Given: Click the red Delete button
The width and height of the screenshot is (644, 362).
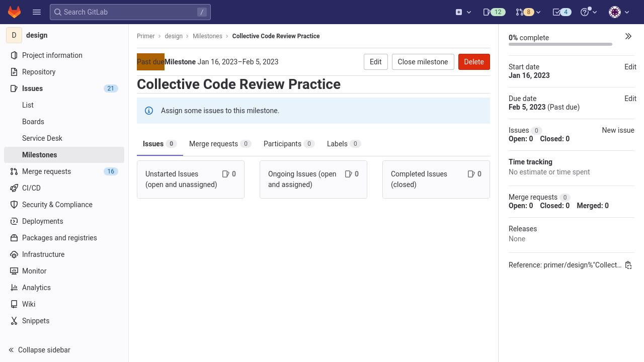Looking at the screenshot, I should click(474, 62).
